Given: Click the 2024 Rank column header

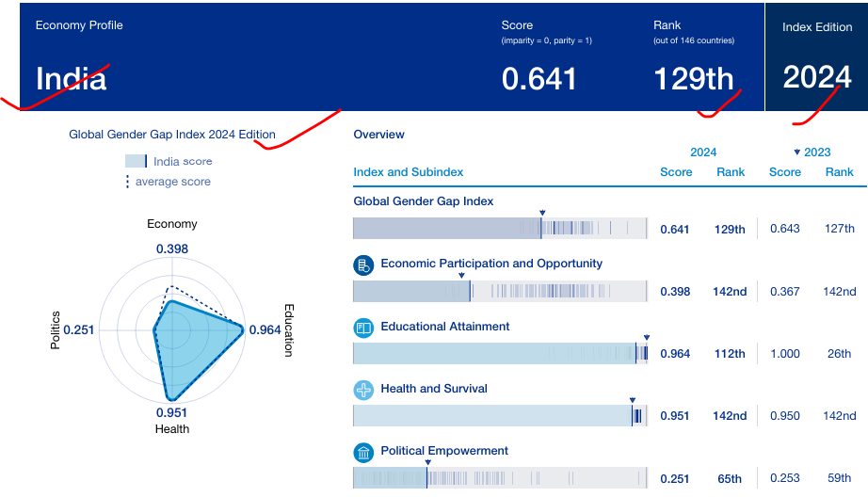Looking at the screenshot, I should point(731,172).
